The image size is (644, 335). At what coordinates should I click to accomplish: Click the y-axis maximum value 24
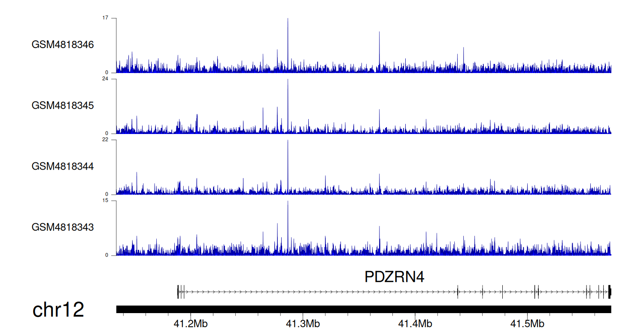coord(106,79)
